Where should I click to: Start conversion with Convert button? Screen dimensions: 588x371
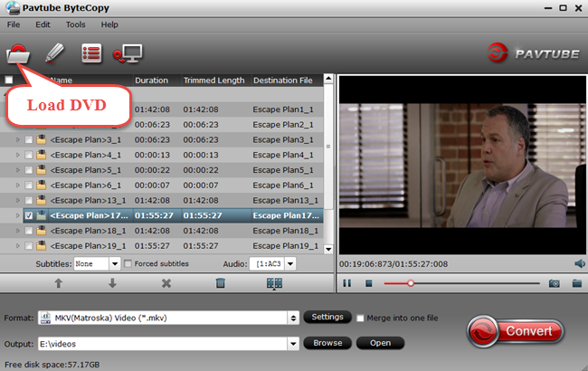[x=516, y=331]
